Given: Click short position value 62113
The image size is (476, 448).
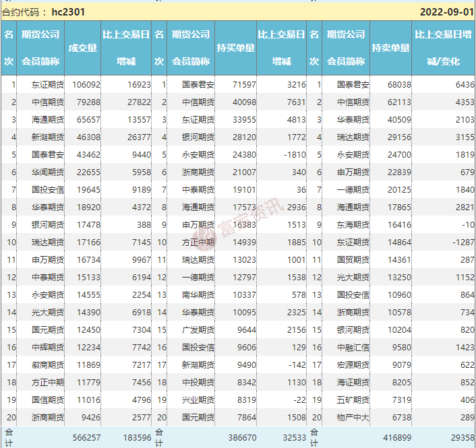Looking at the screenshot, I should tap(400, 102).
